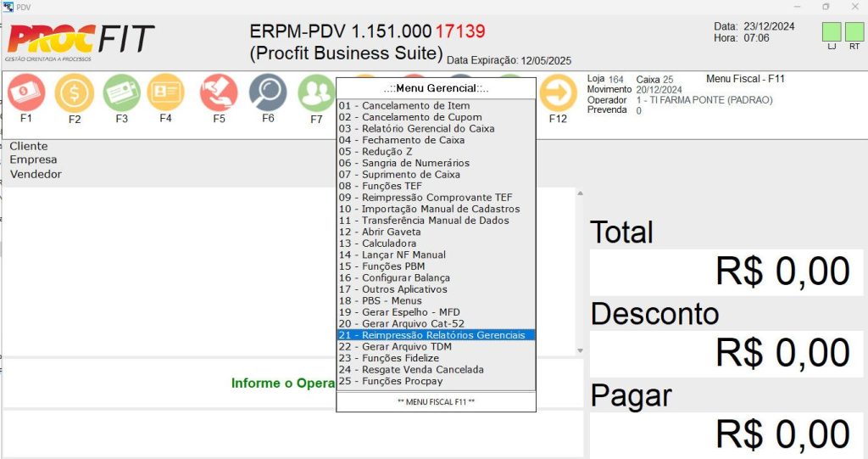
Task: Select 03 - Relatório Gerencial do Caixa
Action: click(x=437, y=129)
